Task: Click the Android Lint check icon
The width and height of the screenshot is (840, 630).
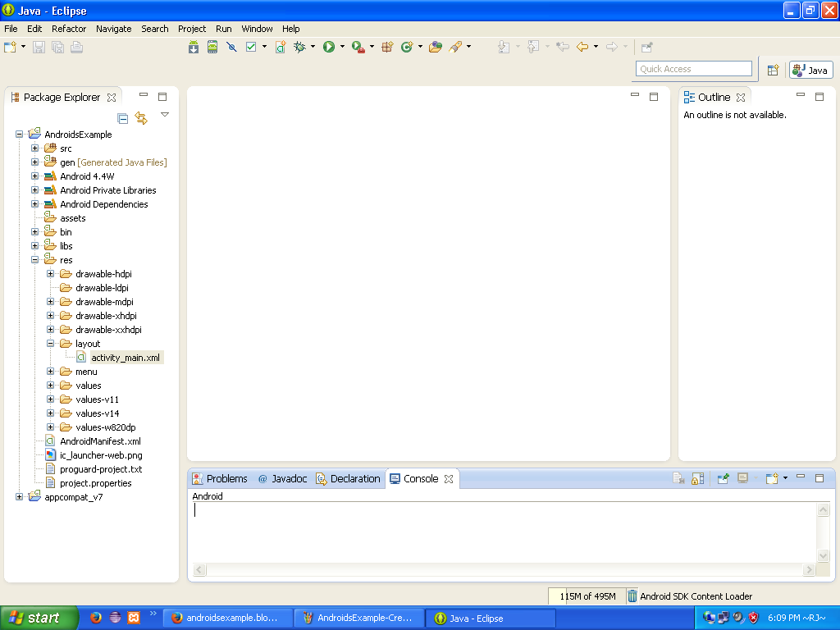Action: [x=251, y=47]
